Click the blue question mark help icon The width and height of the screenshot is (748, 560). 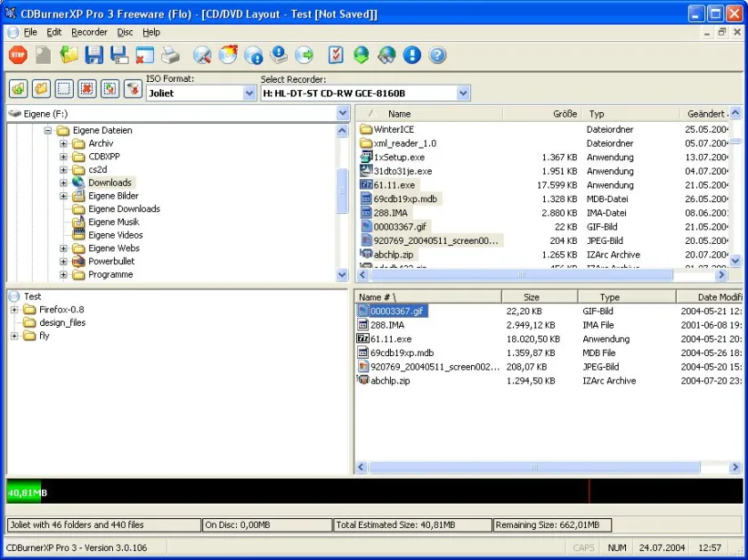point(437,55)
